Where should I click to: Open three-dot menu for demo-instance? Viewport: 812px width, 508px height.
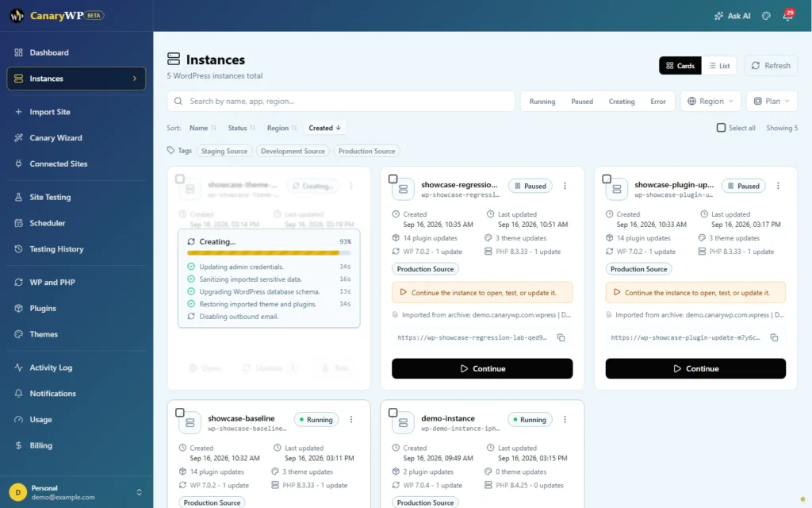pyautogui.click(x=565, y=419)
